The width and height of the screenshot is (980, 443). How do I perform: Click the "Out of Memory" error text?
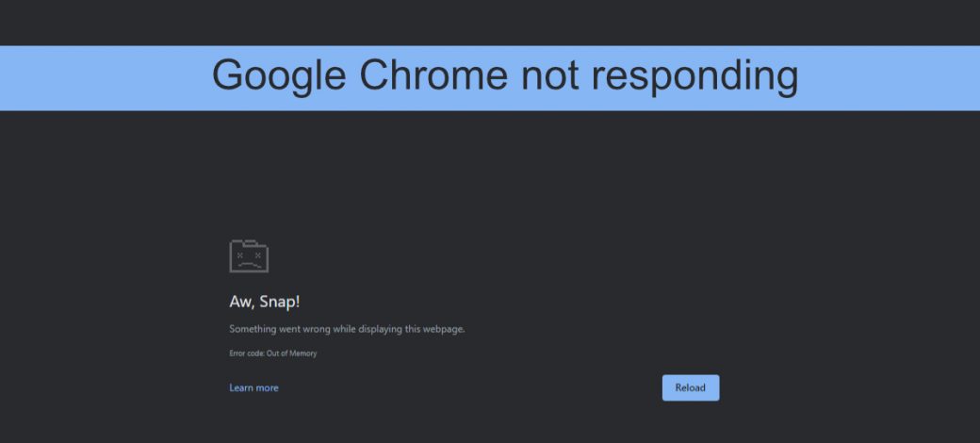pyautogui.click(x=292, y=353)
